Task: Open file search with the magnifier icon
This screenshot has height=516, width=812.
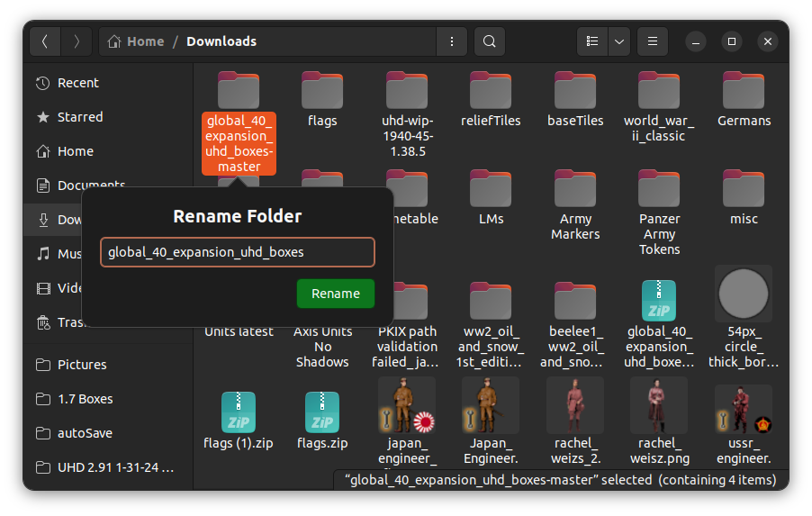Action: coord(490,41)
